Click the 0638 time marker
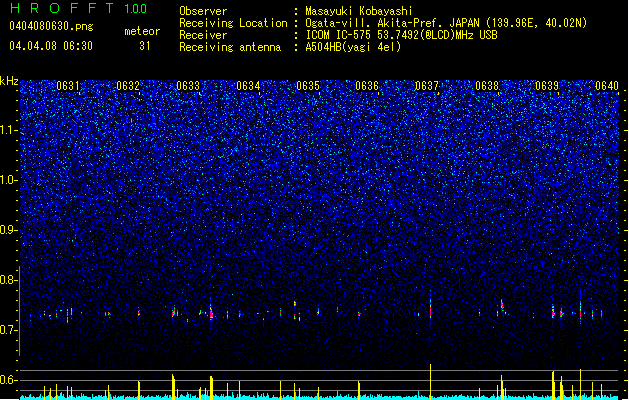Image resolution: width=629 pixels, height=400 pixels. 487,86
